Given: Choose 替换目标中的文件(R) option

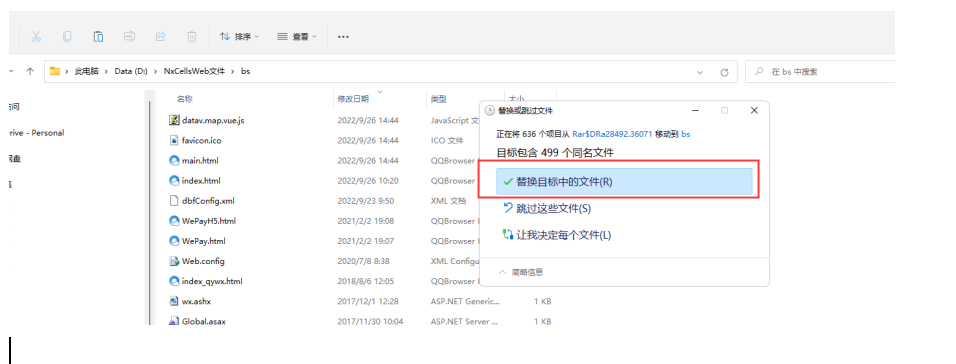Looking at the screenshot, I should pyautogui.click(x=624, y=182).
